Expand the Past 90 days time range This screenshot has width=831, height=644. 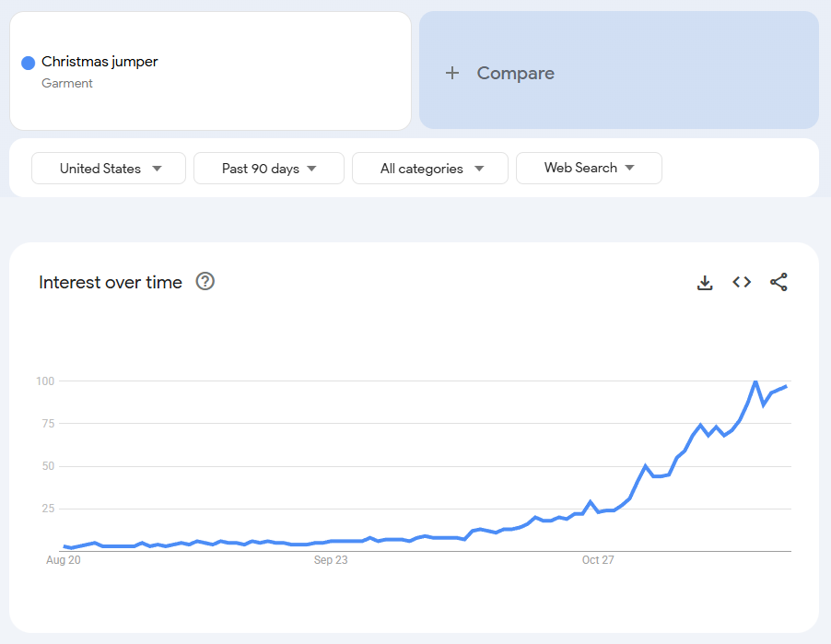[x=269, y=169]
